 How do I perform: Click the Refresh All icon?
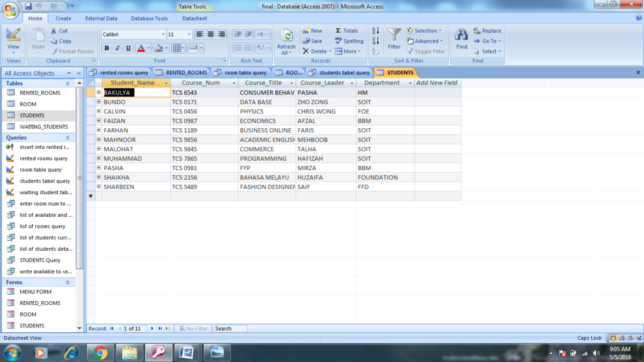(287, 36)
